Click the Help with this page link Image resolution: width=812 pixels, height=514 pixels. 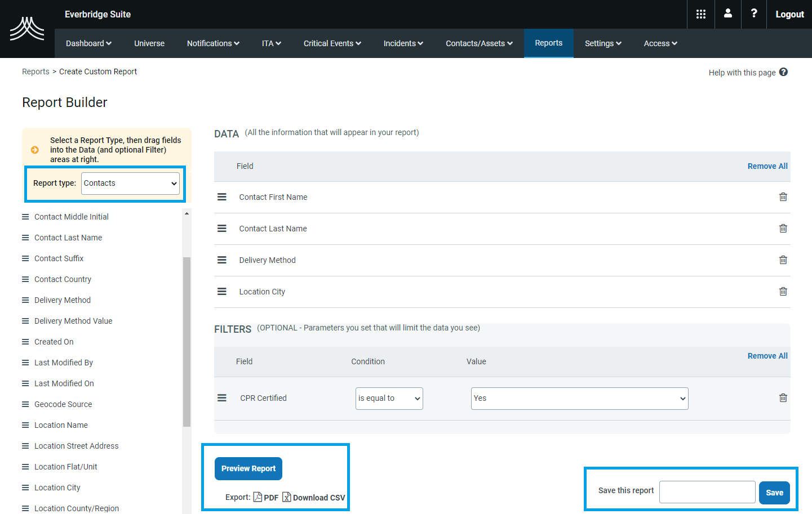click(742, 73)
